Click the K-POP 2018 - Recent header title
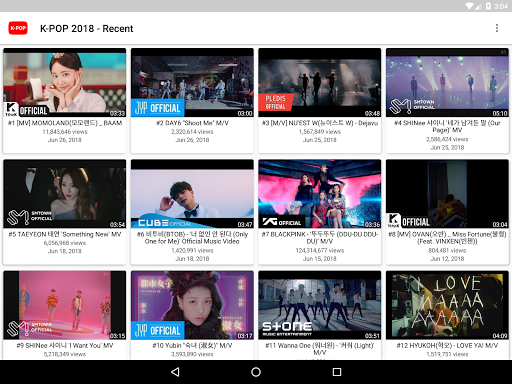The width and height of the screenshot is (512, 384). tap(87, 29)
